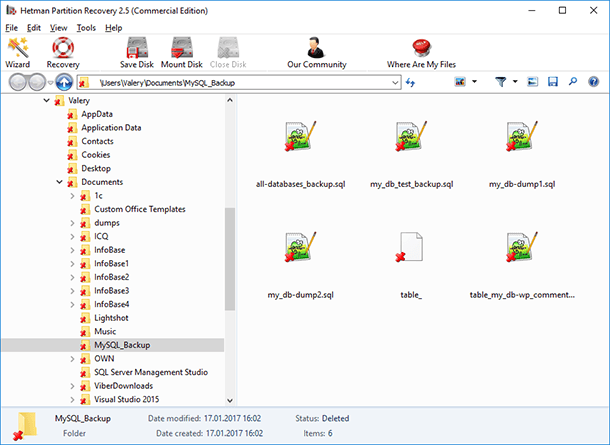Click the Close Disk toolbar icon
This screenshot has width=610, height=445.
pos(228,47)
